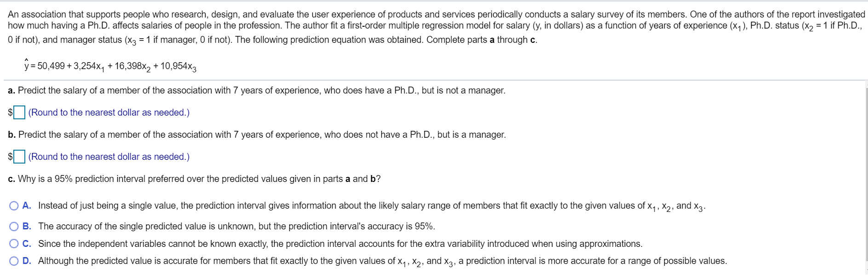
Task: Click part a question text about Ph.D. member
Action: 257,90
